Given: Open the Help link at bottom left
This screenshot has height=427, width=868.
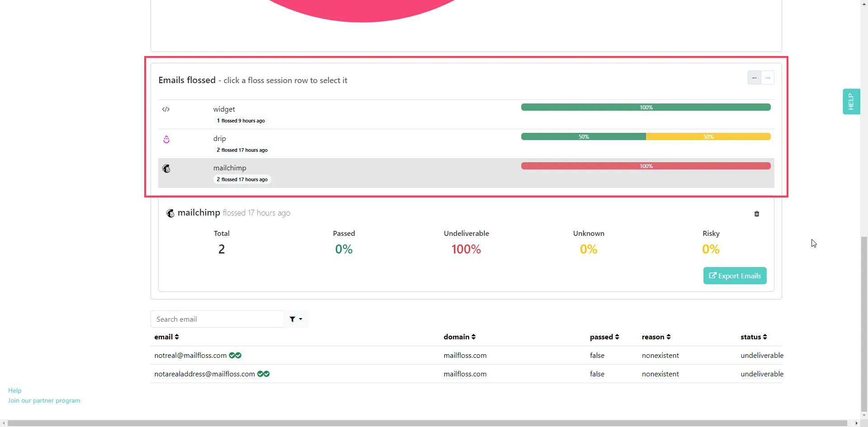Looking at the screenshot, I should tap(14, 390).
